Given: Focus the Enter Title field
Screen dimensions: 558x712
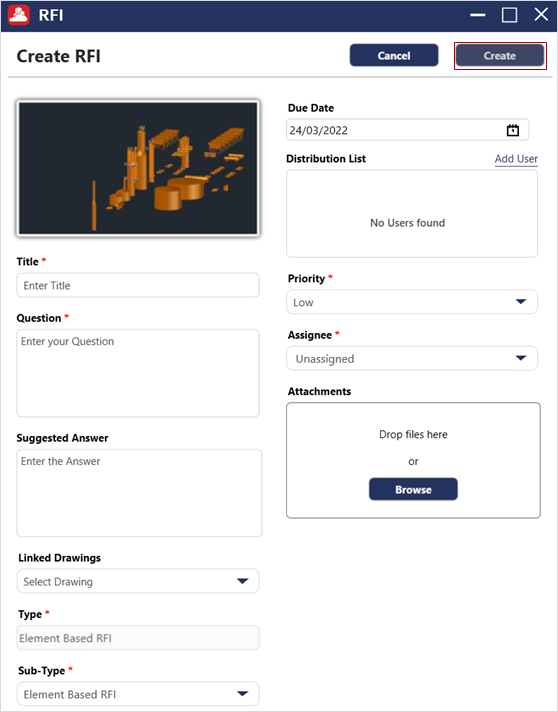Looking at the screenshot, I should (x=138, y=286).
